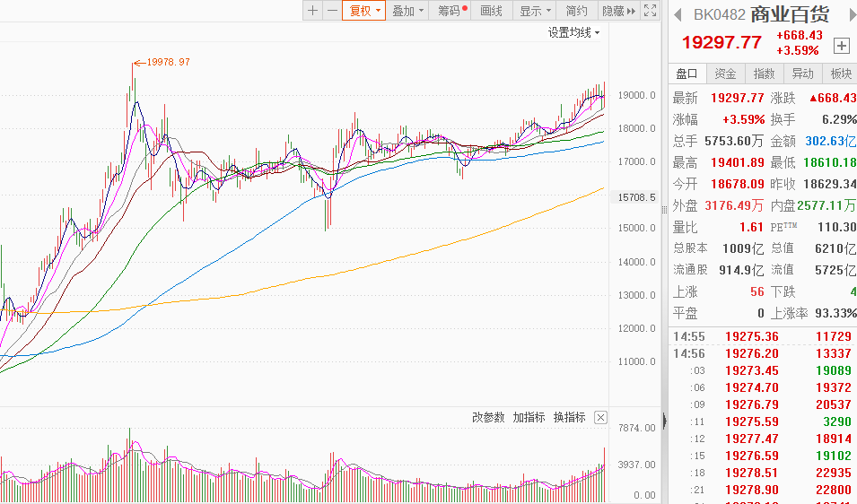This screenshot has height=504, width=857.
Task: Switch to the 板块 tab
Action: pyautogui.click(x=841, y=74)
